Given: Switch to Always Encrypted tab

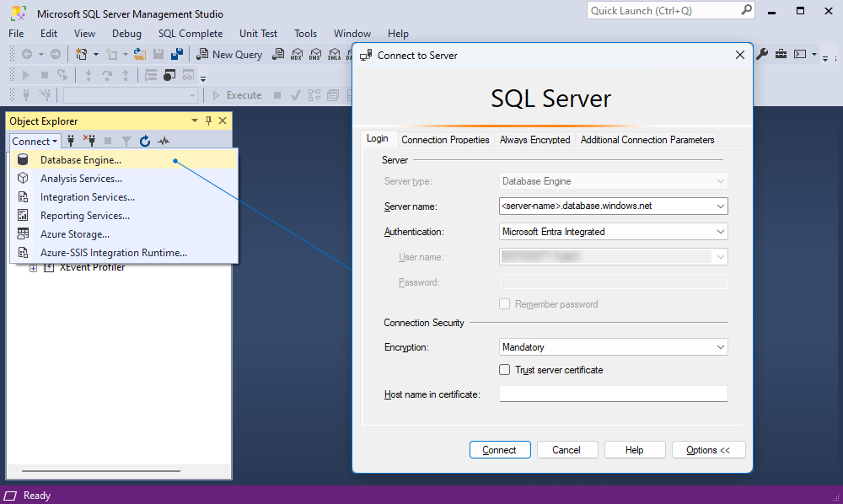Looking at the screenshot, I should 534,140.
